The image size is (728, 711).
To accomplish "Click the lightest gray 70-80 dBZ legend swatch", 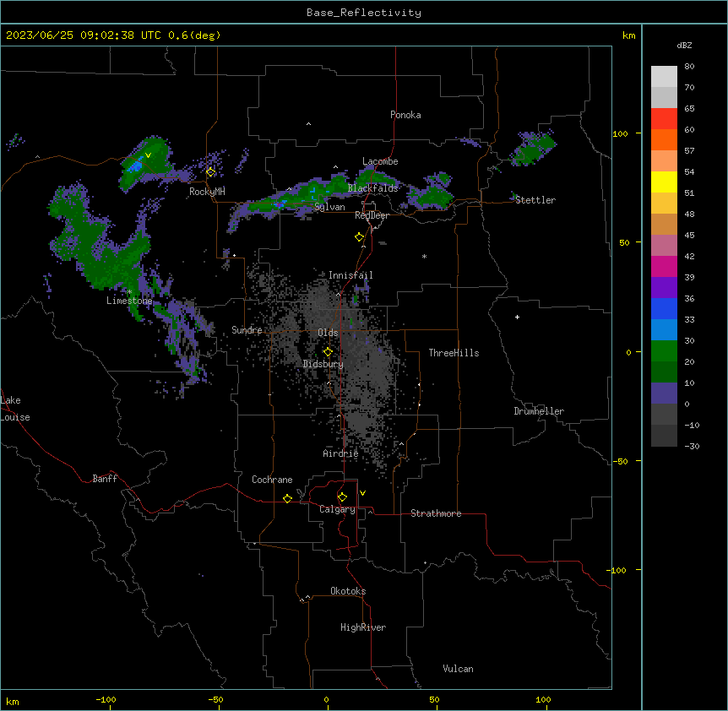I will (664, 77).
